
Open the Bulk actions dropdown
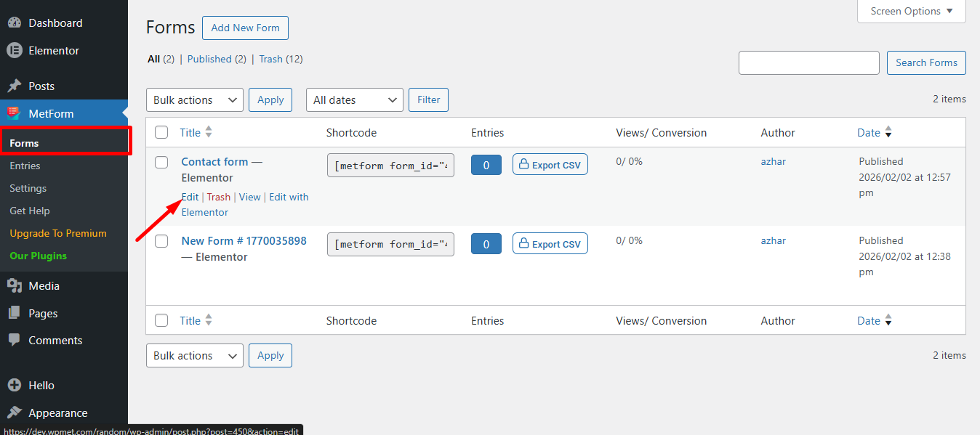(194, 99)
